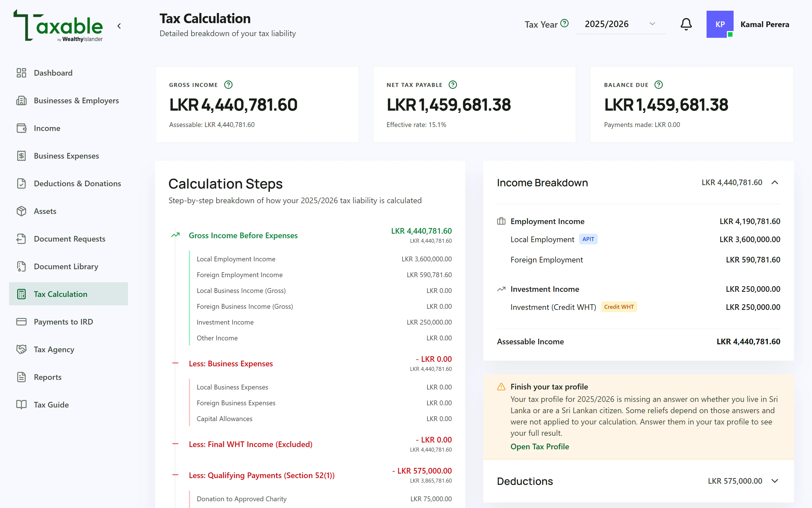This screenshot has height=508, width=812.
Task: Click the Kamal Perera user name
Action: pos(765,24)
